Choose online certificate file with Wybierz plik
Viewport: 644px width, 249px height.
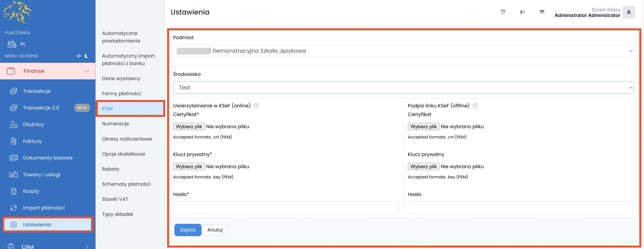pyautogui.click(x=189, y=126)
